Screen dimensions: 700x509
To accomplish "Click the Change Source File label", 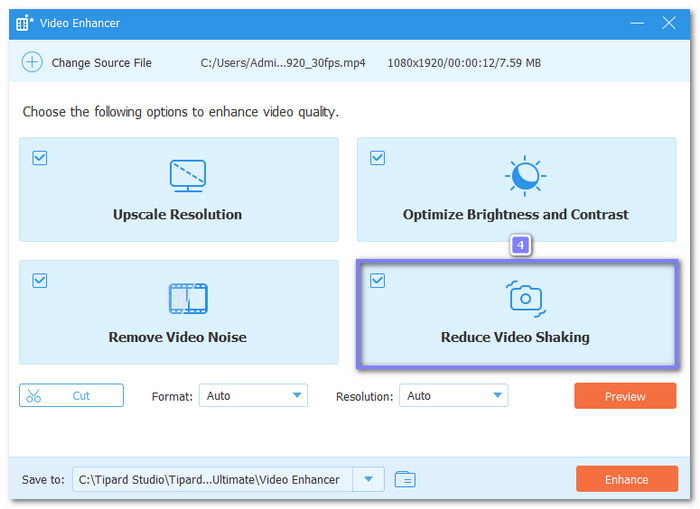I will (101, 63).
